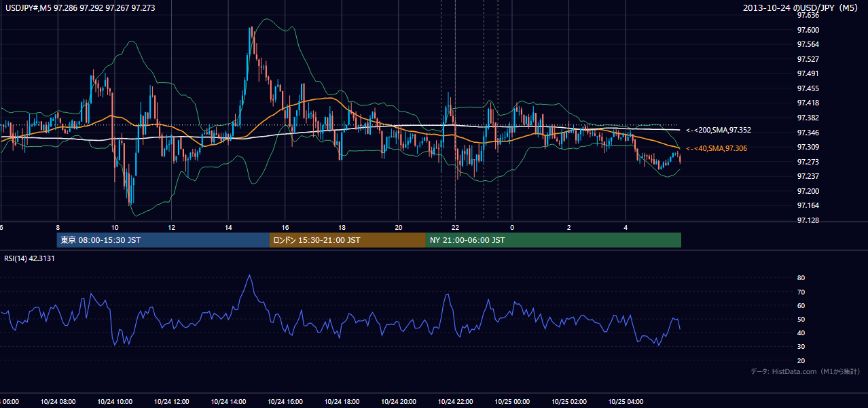Click the RSI scale value 30
The image size is (868, 408).
pyautogui.click(x=801, y=347)
